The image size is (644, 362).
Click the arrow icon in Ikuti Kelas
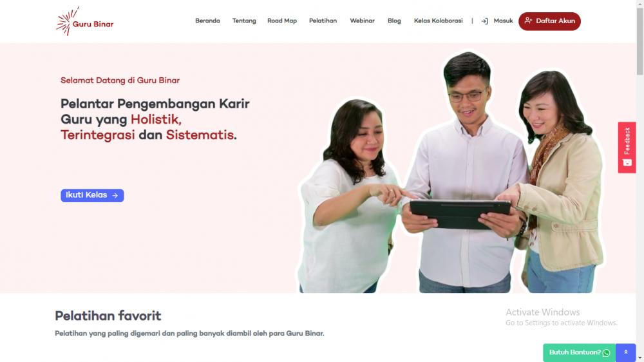[115, 196]
